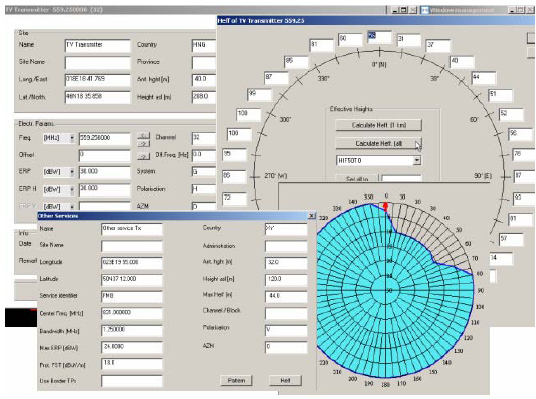Click the Set all to button
The width and height of the screenshot is (536, 399).
click(x=357, y=178)
